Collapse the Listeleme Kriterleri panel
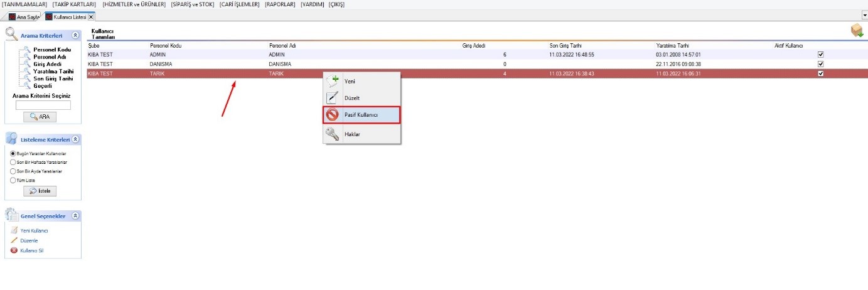Image resolution: width=868 pixels, height=290 pixels. [x=75, y=139]
